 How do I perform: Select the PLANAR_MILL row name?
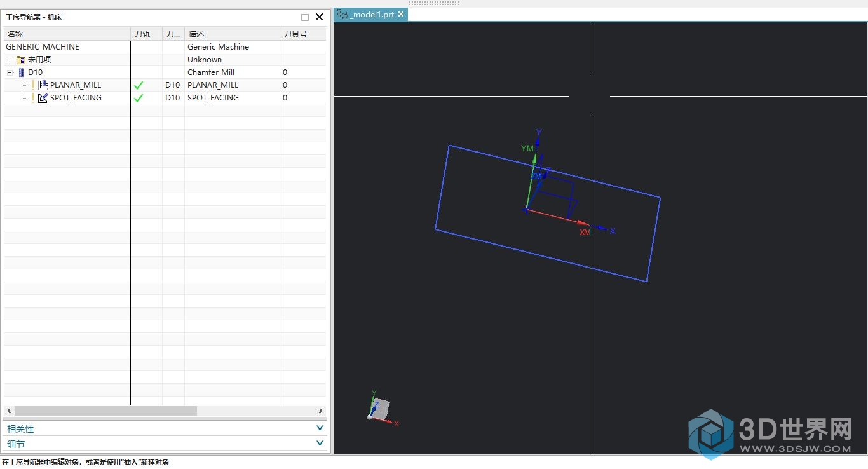point(76,85)
